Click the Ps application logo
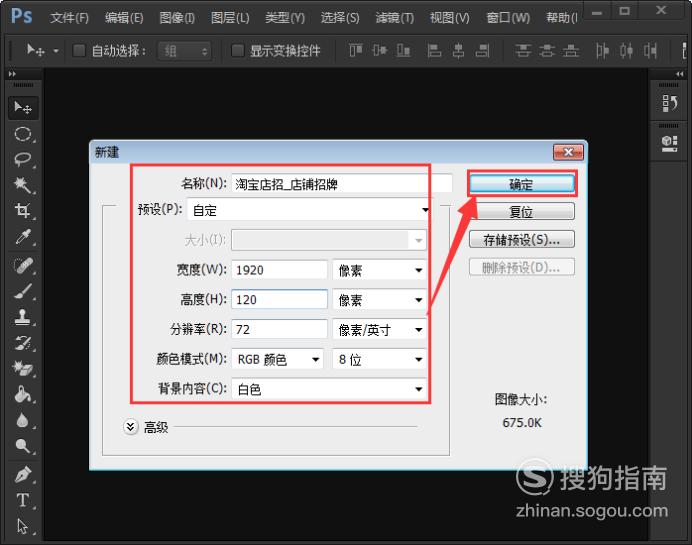Image resolution: width=692 pixels, height=545 pixels. (22, 16)
